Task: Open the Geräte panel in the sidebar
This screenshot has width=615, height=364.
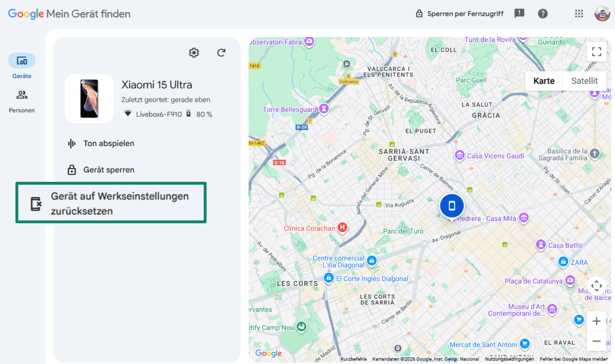Action: [x=22, y=61]
